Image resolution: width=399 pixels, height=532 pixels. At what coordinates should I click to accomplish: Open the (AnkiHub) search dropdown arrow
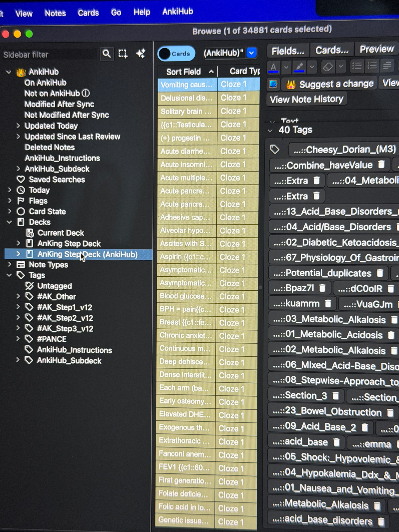(x=251, y=53)
